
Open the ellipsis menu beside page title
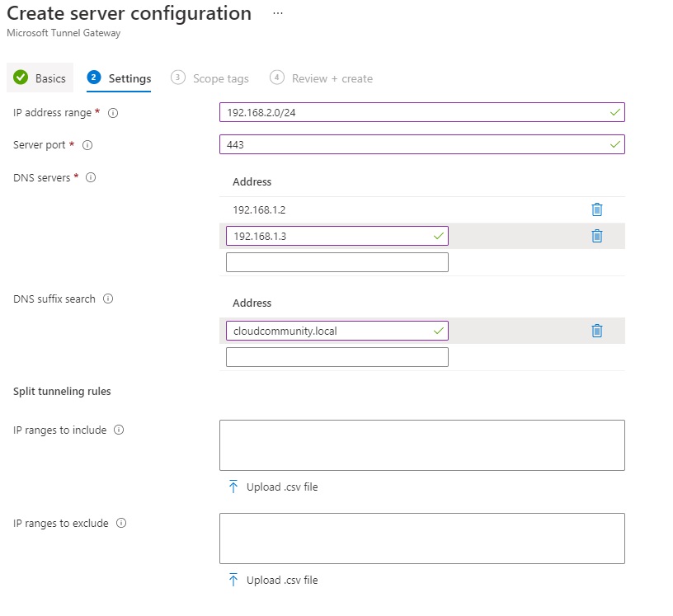pyautogui.click(x=277, y=14)
